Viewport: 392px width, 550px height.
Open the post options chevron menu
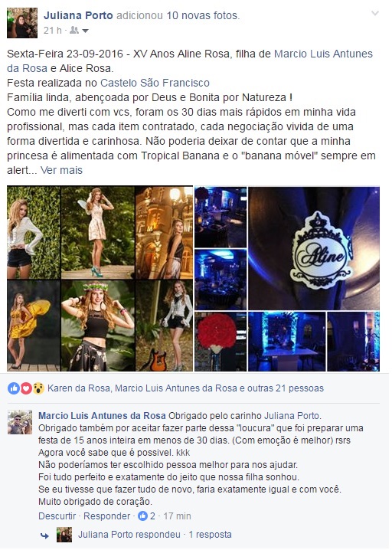point(375,14)
